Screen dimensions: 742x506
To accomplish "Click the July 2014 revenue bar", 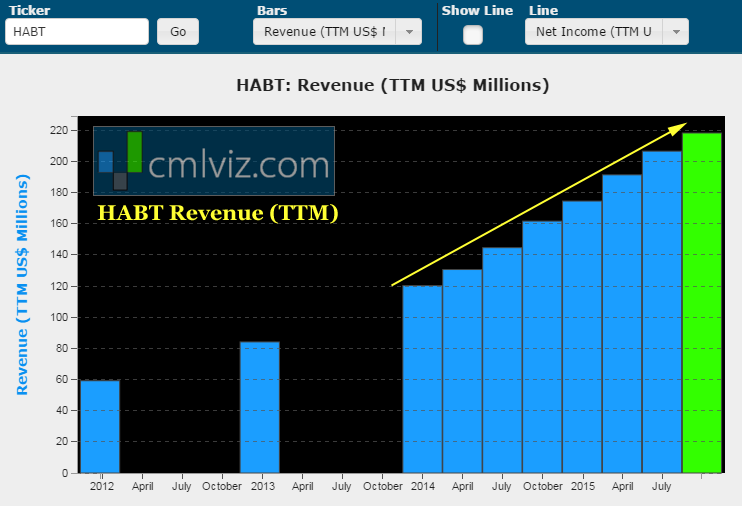I will (x=502, y=360).
